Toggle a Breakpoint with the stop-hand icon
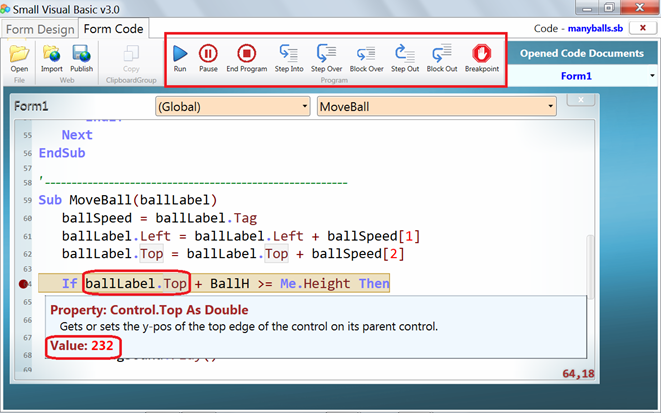 tap(482, 54)
